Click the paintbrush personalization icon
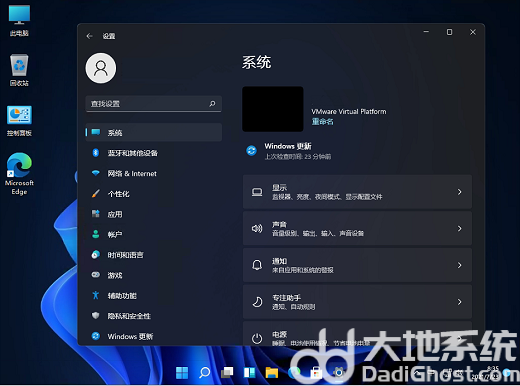Screen dimensions: 520x386 click(96, 193)
